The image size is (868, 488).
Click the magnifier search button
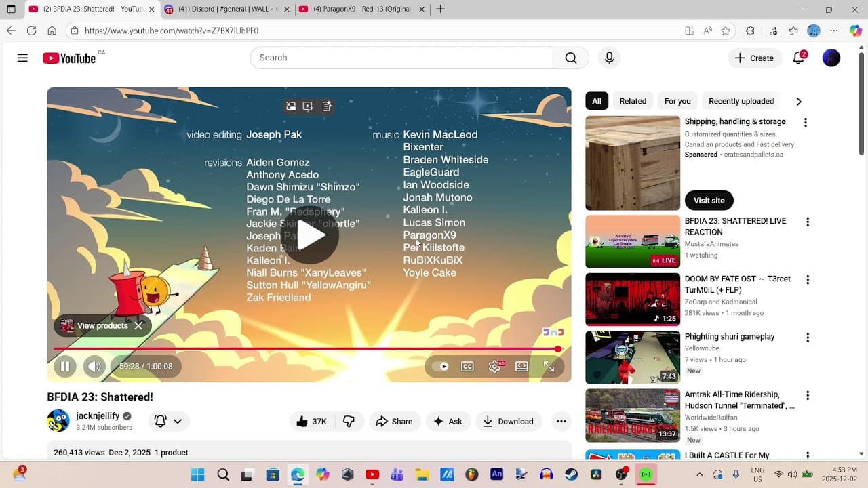pyautogui.click(x=571, y=58)
